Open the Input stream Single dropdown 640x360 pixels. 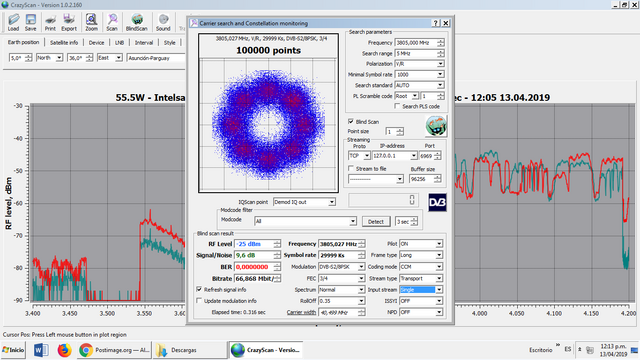pos(439,290)
